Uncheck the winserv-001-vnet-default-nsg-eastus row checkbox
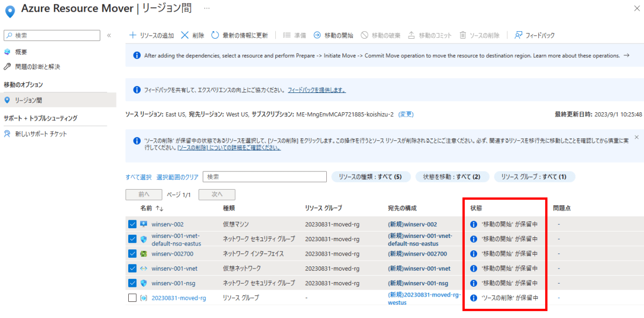The height and width of the screenshot is (318, 644). pos(133,239)
